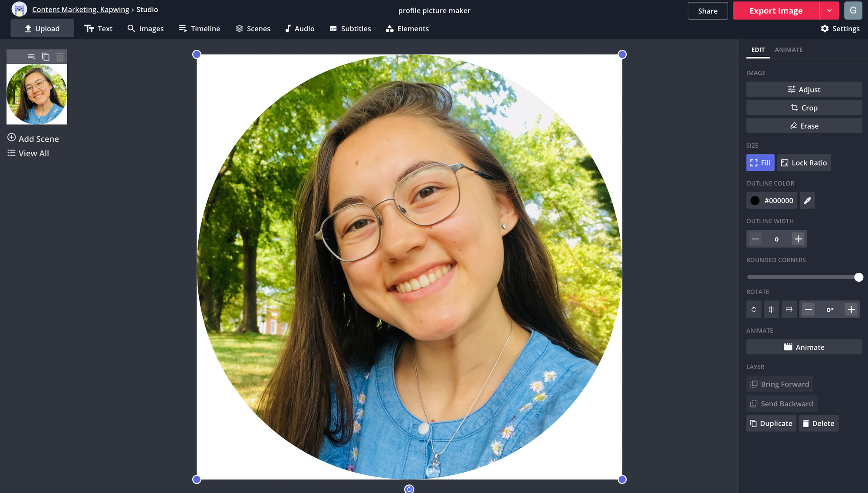Image resolution: width=868 pixels, height=493 pixels.
Task: Switch to the Animate tab
Action: click(x=789, y=49)
